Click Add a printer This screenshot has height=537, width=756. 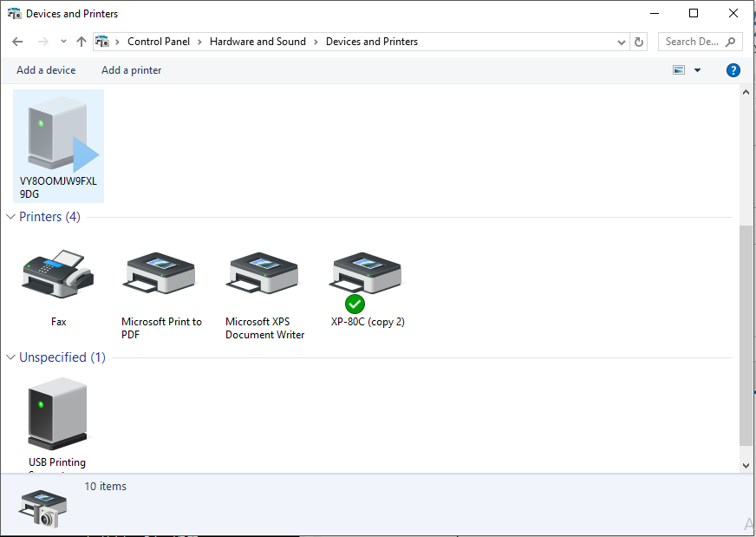(132, 70)
